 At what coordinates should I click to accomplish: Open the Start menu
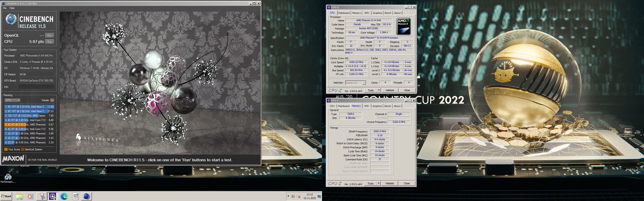pos(6,196)
